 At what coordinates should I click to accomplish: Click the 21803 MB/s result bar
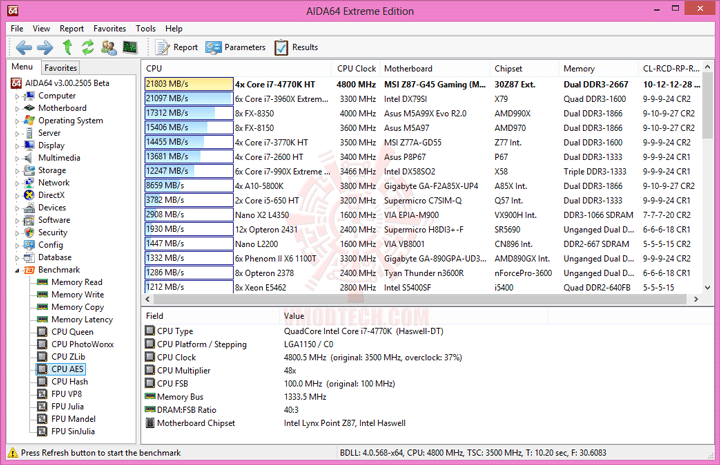[189, 84]
